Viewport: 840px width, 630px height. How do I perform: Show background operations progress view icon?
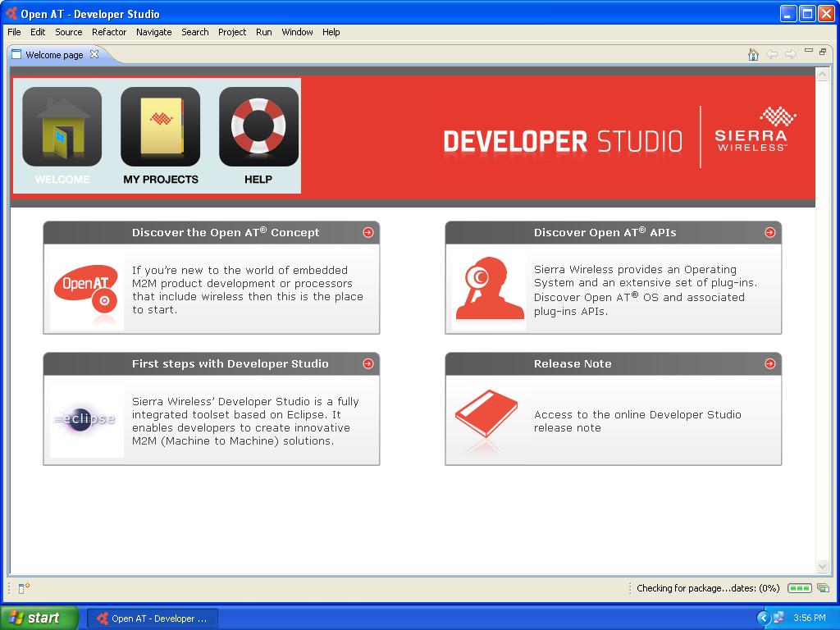pos(823,588)
